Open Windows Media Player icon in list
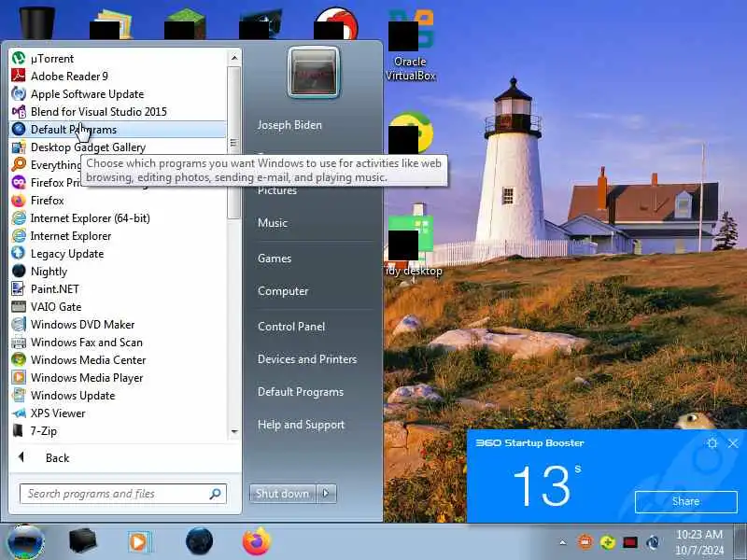Viewport: 747px width, 560px height. coord(19,378)
